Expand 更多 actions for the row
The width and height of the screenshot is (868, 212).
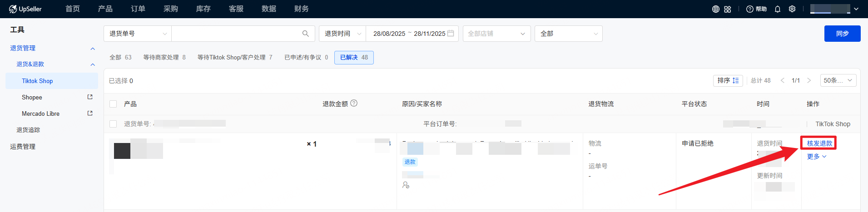click(816, 157)
